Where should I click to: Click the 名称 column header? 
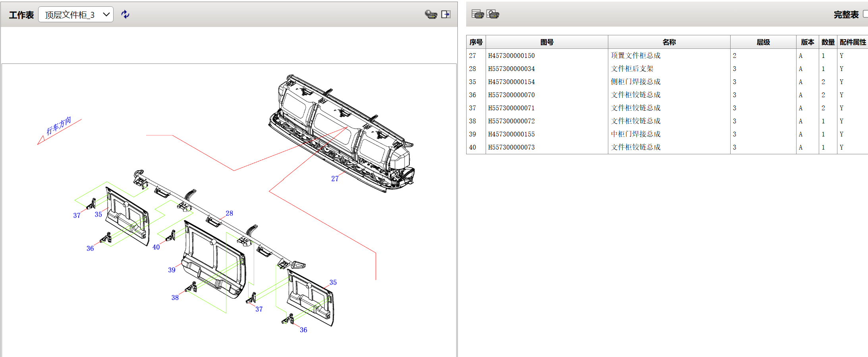click(x=669, y=42)
